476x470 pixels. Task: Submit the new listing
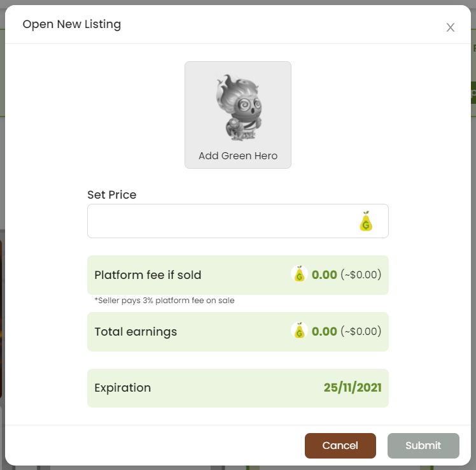(423, 446)
